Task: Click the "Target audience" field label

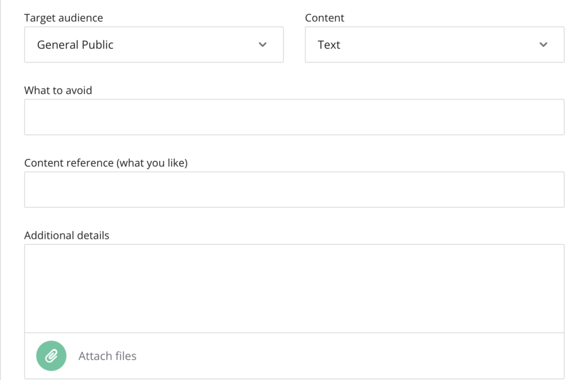Action: point(63,18)
